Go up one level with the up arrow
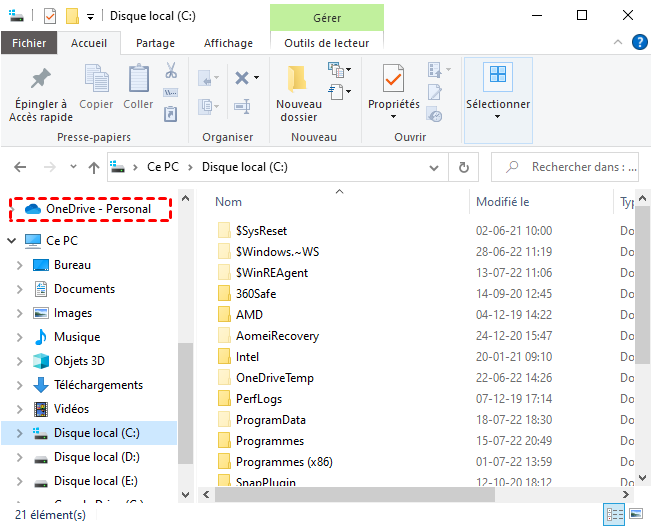Screen dimensions: 652x527 pos(94,167)
